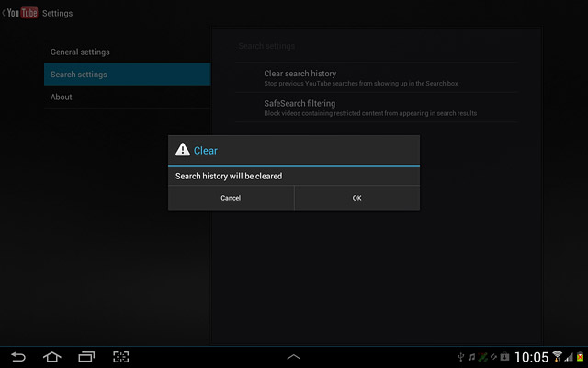
Task: Select Clear search history option
Action: [x=377, y=77]
